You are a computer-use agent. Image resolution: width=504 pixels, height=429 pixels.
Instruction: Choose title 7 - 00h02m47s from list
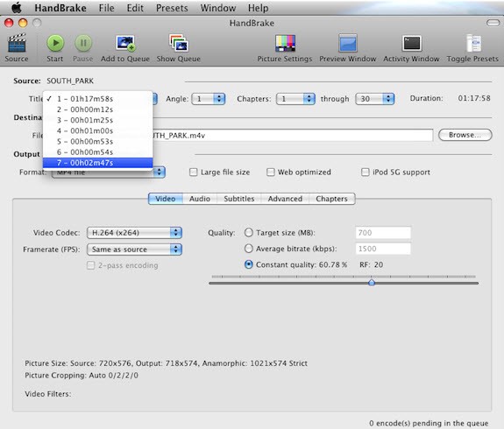pyautogui.click(x=97, y=163)
